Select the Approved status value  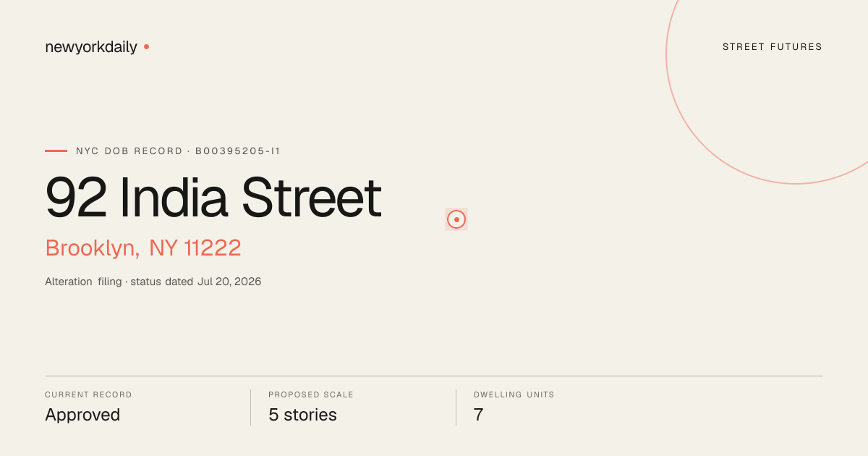pyautogui.click(x=82, y=415)
